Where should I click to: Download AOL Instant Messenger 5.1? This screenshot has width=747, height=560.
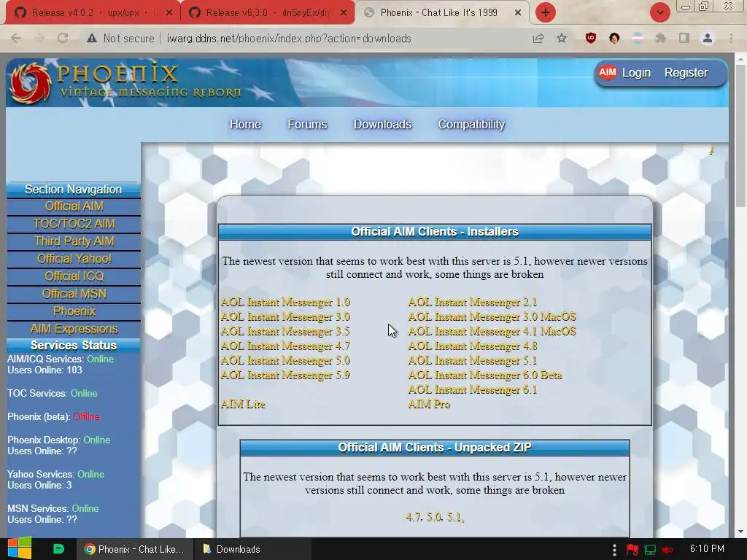(473, 360)
